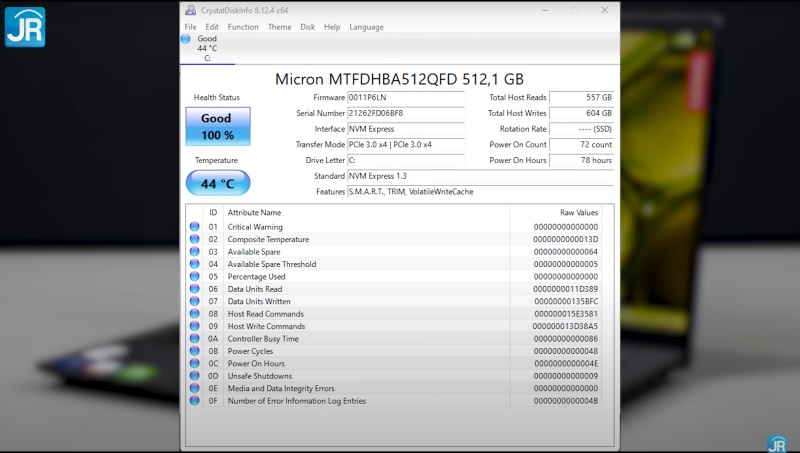Click the status orb for Host Write Commands

pos(194,326)
